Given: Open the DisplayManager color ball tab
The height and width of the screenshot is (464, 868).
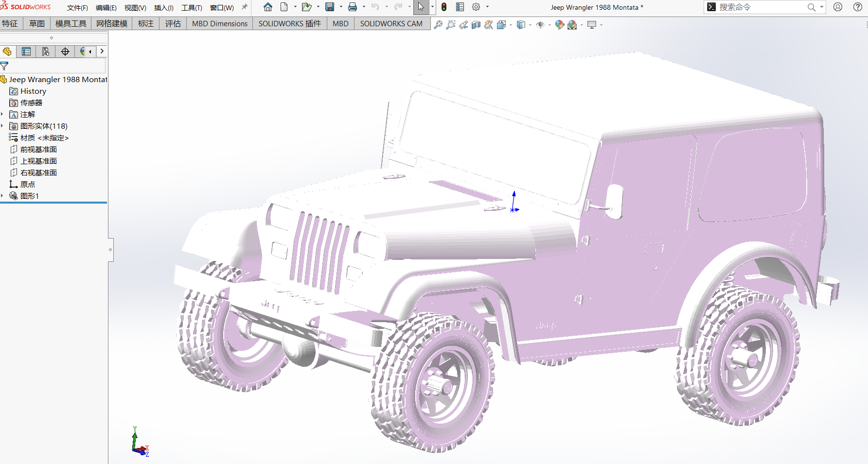Looking at the screenshot, I should click(82, 52).
